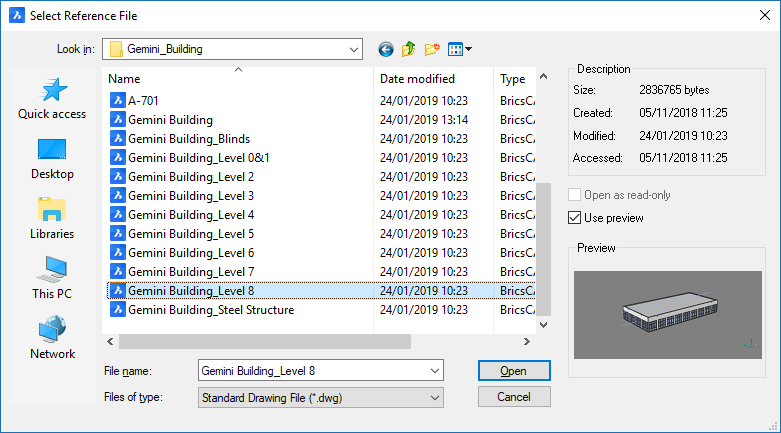Create a new folder icon
This screenshot has height=433, width=781.
point(432,48)
